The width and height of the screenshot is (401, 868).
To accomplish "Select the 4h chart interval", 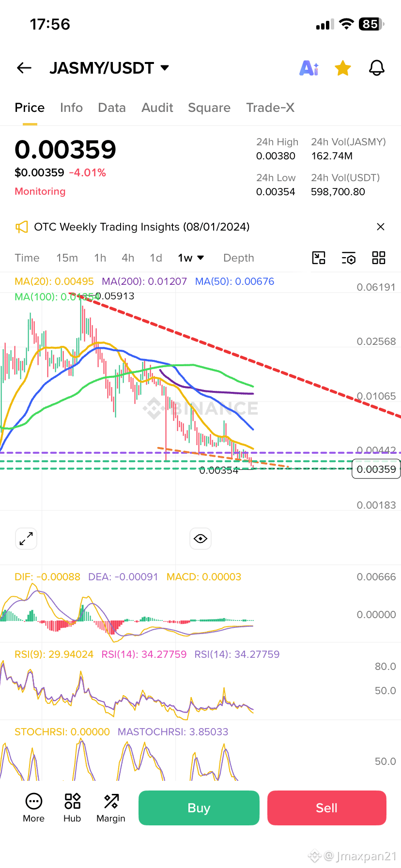I will [x=128, y=258].
